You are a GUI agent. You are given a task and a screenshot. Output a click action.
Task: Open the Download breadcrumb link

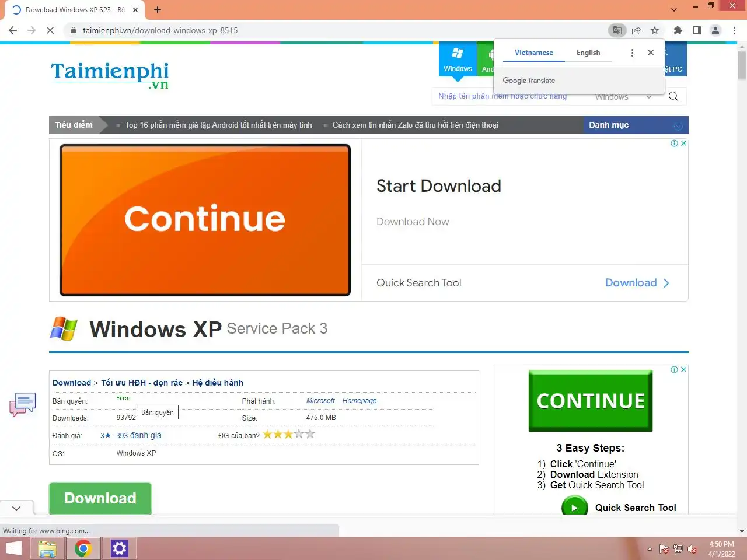pos(72,383)
